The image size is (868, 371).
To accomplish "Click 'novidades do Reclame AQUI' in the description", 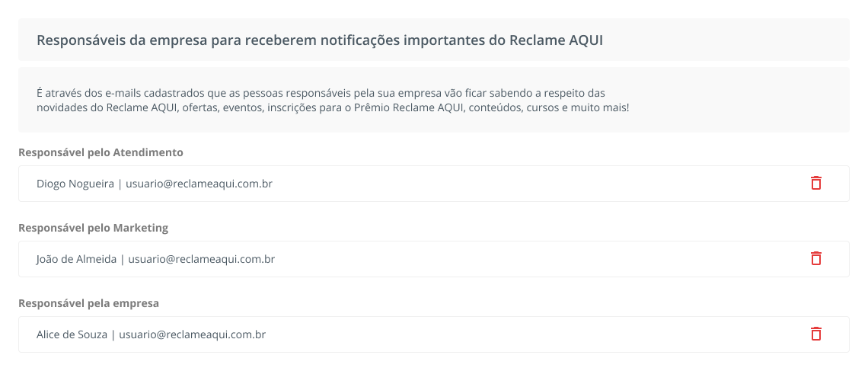I will tap(107, 107).
